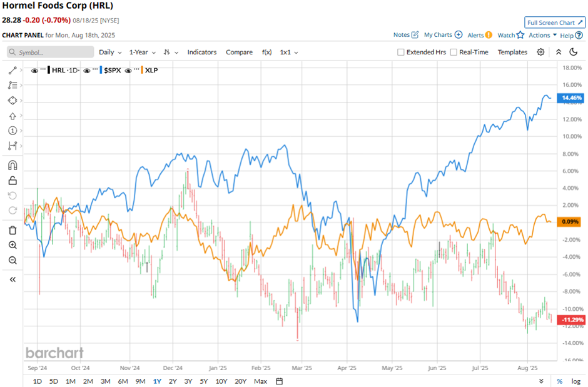This screenshot has height=387, width=588.
Task: Open the Indicators menu
Action: pyautogui.click(x=202, y=52)
